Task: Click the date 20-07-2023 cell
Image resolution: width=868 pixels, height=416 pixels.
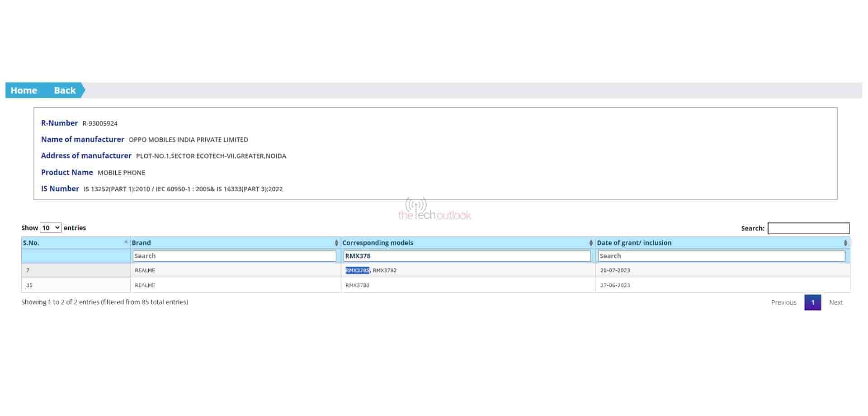Action: pyautogui.click(x=615, y=270)
